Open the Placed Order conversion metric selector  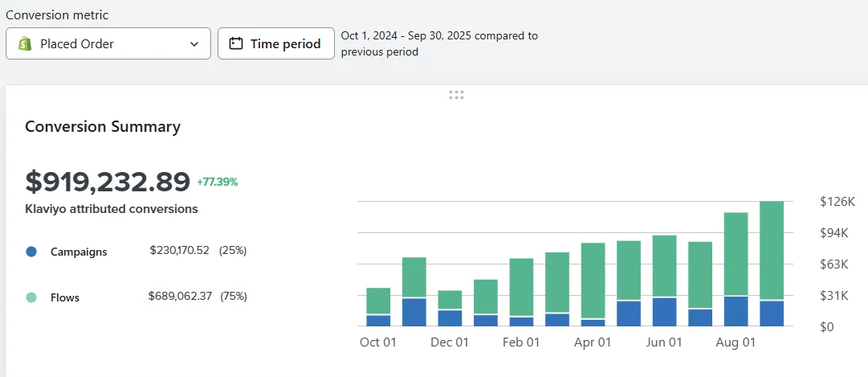[x=108, y=43]
